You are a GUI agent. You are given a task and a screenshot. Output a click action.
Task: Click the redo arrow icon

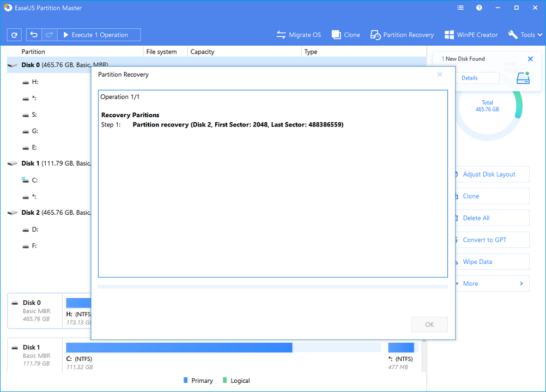point(49,35)
